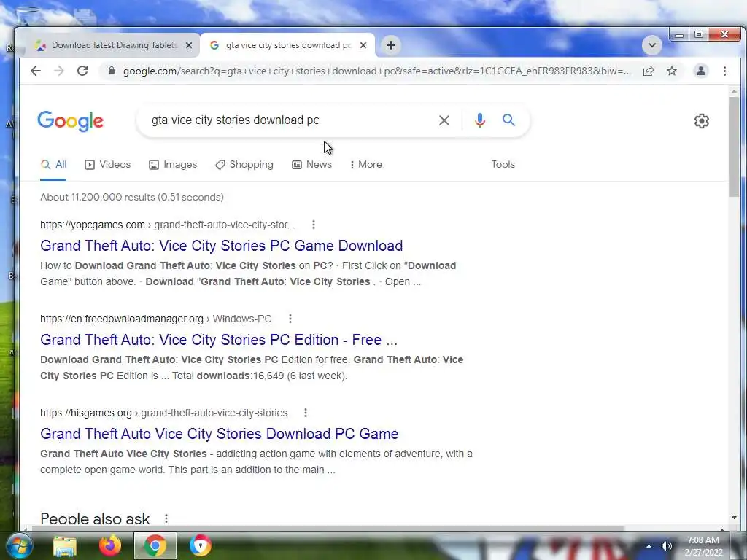Screen dimensions: 747x560
Task: Open options for freedownloadmanager.org result
Action: pos(290,319)
